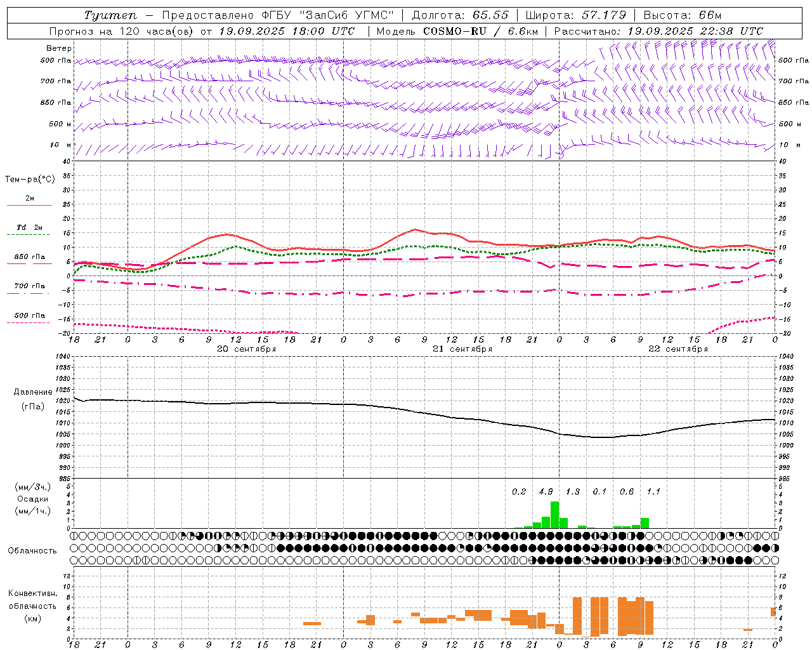
Task: Click the tallest green precipitation bar
Action: [x=554, y=515]
